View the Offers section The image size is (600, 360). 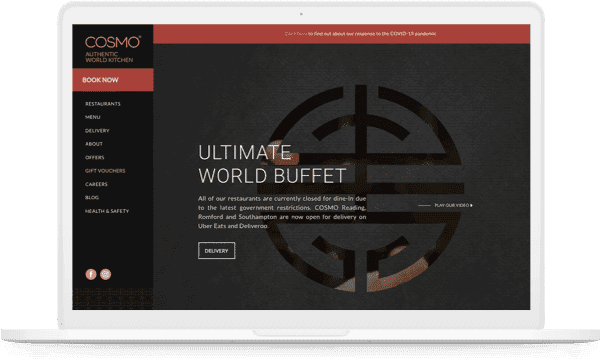point(95,157)
